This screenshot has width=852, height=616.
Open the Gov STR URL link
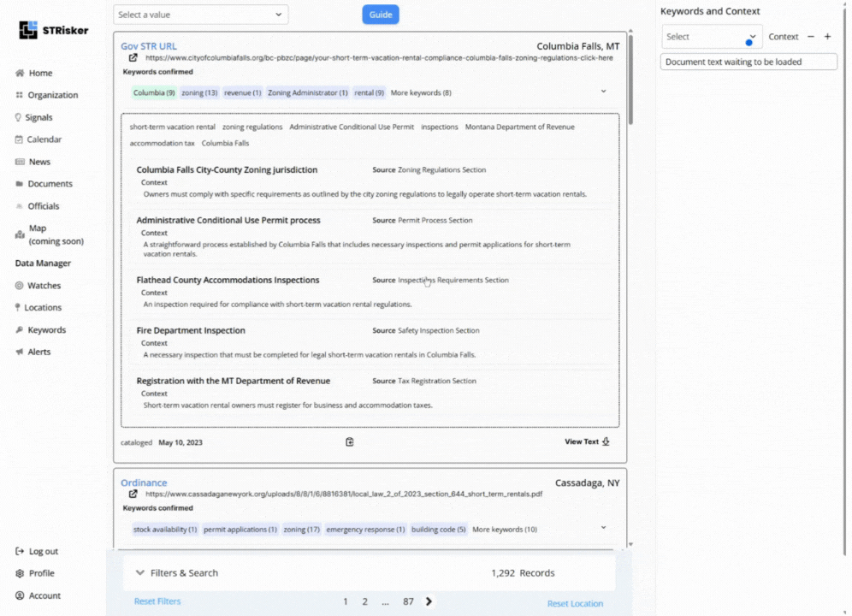tap(148, 46)
